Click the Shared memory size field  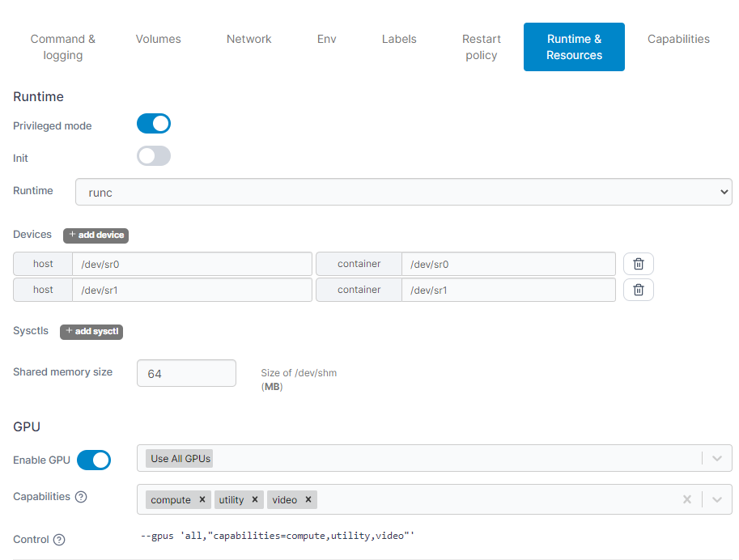click(x=186, y=372)
